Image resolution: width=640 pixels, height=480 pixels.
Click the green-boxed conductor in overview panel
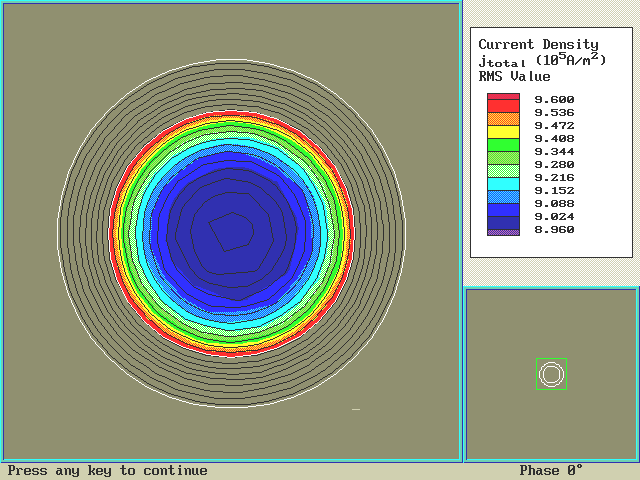coord(551,374)
